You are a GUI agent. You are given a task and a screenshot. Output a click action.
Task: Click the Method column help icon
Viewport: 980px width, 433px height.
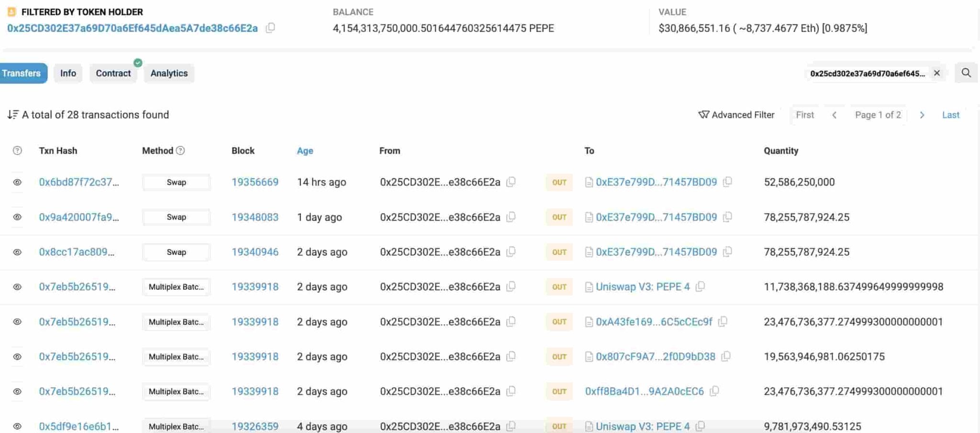click(x=180, y=150)
